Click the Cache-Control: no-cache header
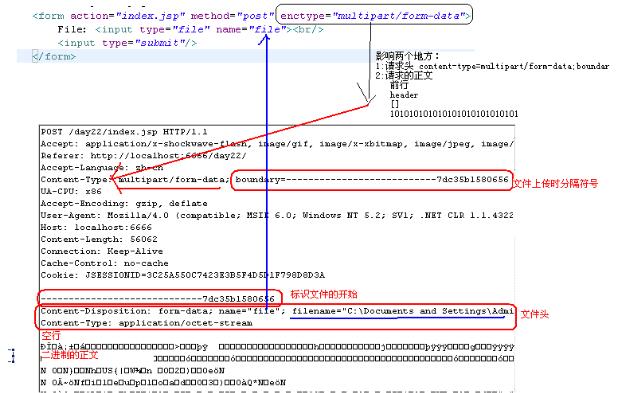Viewport: 631px width, 393px height. [x=105, y=263]
